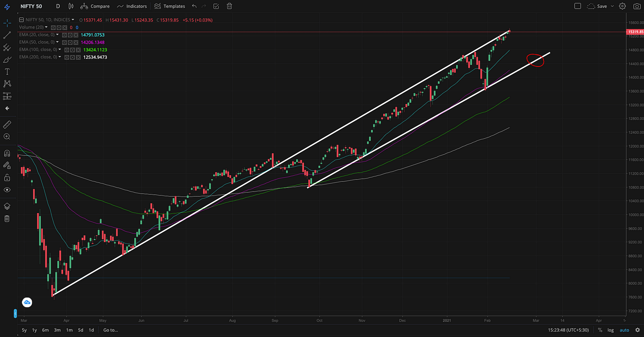This screenshot has width=644, height=337.
Task: Expand the Save options arrow
Action: pos(611,6)
